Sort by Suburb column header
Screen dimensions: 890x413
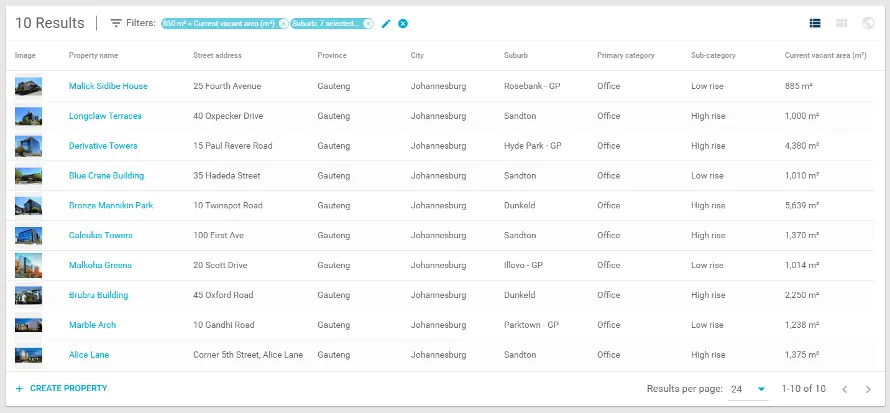point(516,56)
